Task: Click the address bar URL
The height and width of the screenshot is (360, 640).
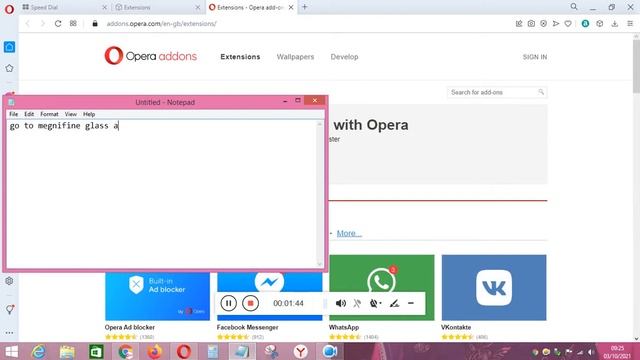Action: coord(162,24)
